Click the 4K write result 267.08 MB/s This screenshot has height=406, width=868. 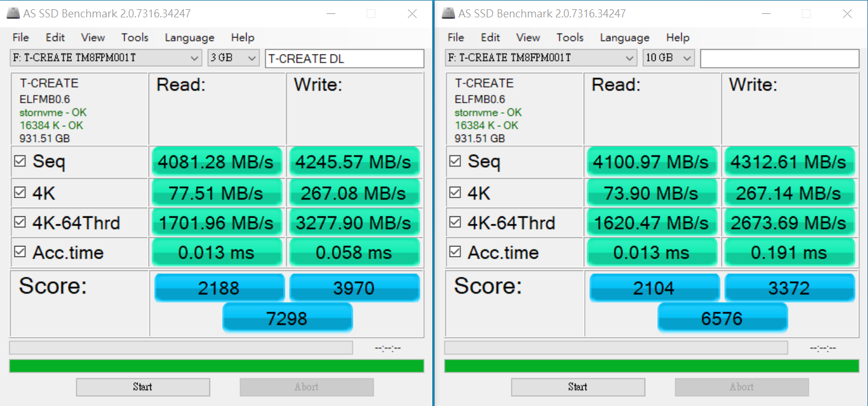point(355,193)
